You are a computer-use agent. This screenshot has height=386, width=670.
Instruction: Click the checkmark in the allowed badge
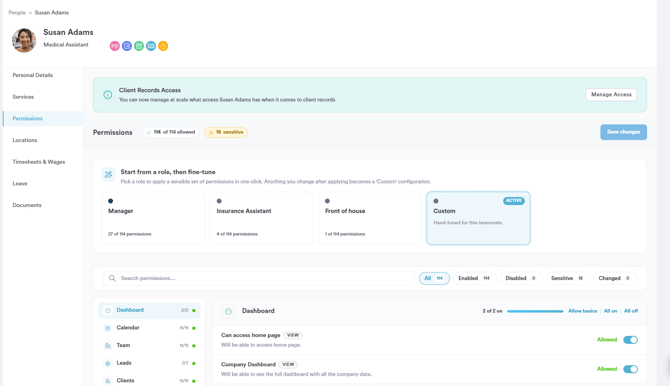pyautogui.click(x=149, y=133)
